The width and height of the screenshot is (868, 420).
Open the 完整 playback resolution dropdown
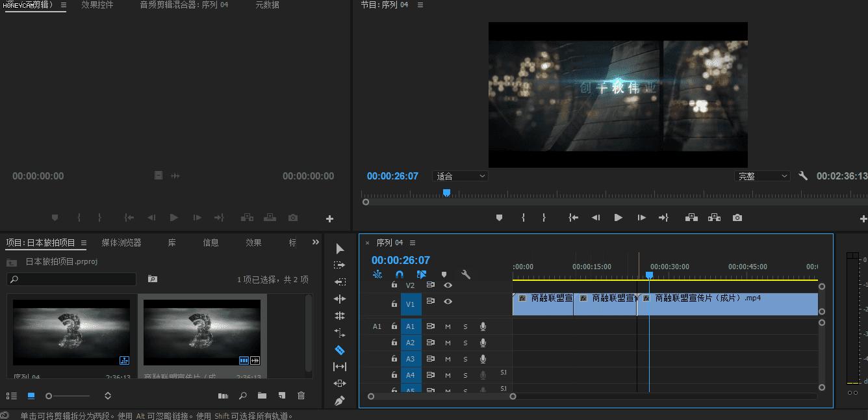click(x=761, y=176)
